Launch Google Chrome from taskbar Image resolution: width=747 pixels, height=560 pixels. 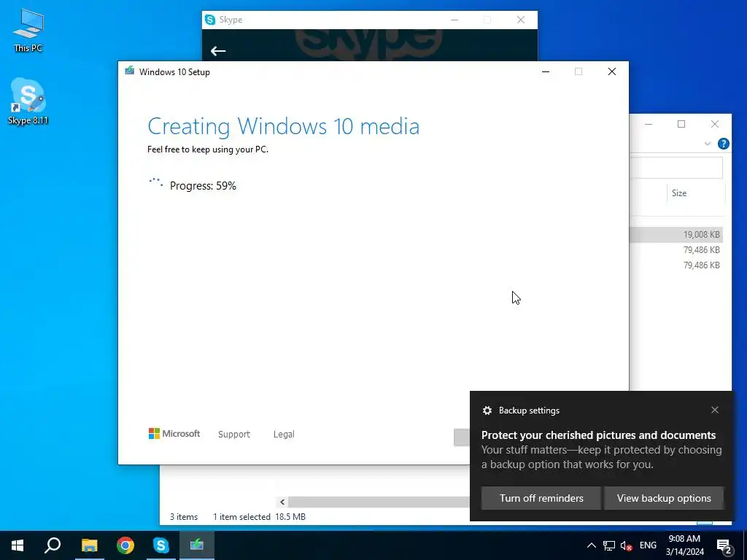[125, 545]
